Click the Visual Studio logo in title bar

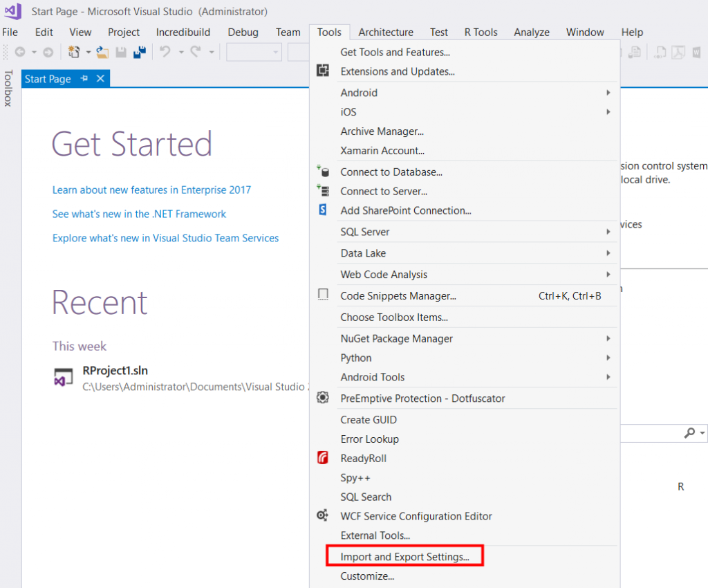(x=13, y=11)
